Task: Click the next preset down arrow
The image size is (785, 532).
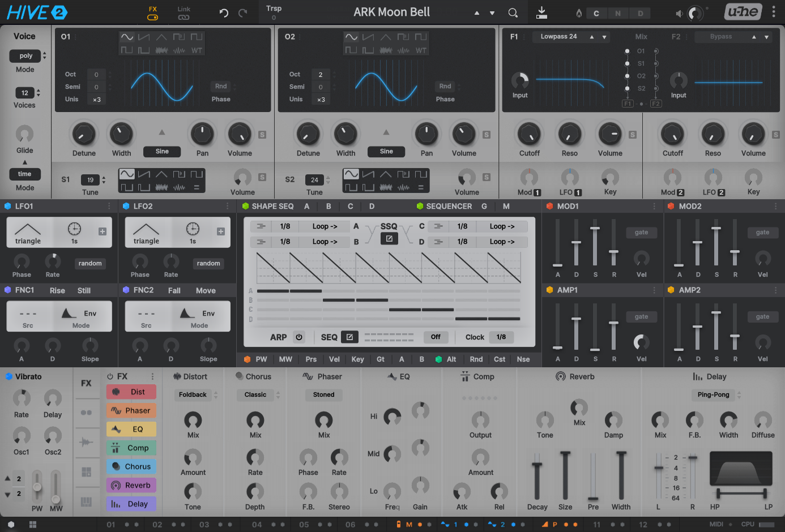Action: pos(492,13)
